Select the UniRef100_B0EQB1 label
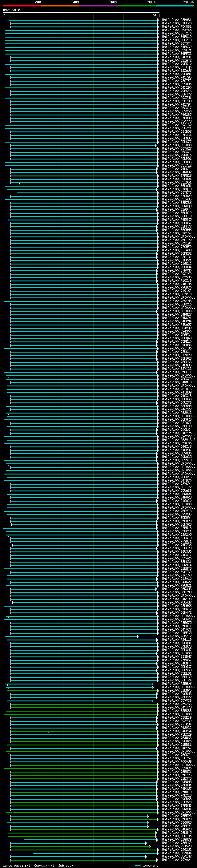Viewport: 197px width, 868px height. click(177, 643)
